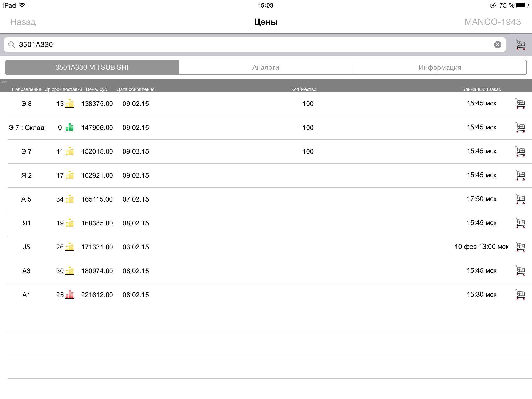Clear the search field text
532x399 pixels.
coord(497,45)
